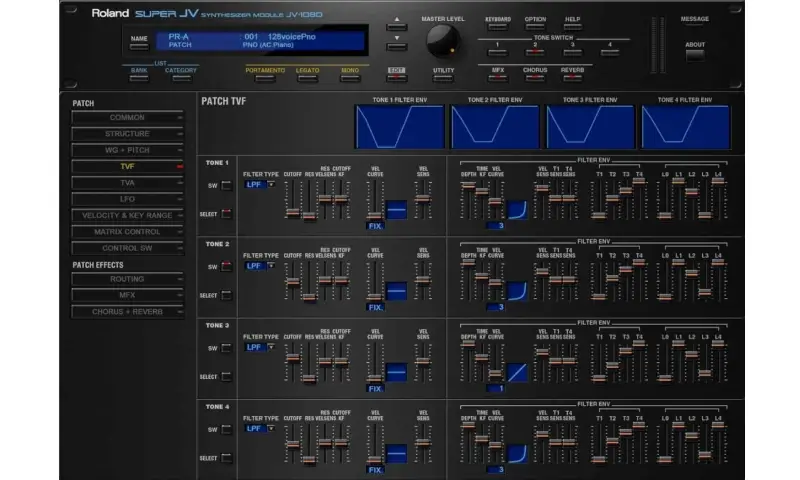The height and width of the screenshot is (480, 800).
Task: Select the LFO page
Action: coord(127,199)
